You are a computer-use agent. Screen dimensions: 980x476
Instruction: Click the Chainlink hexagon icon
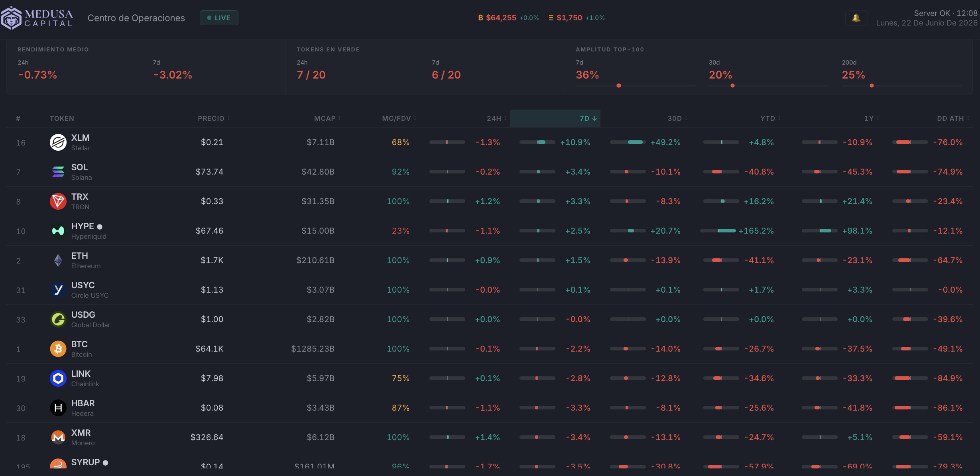[58, 378]
